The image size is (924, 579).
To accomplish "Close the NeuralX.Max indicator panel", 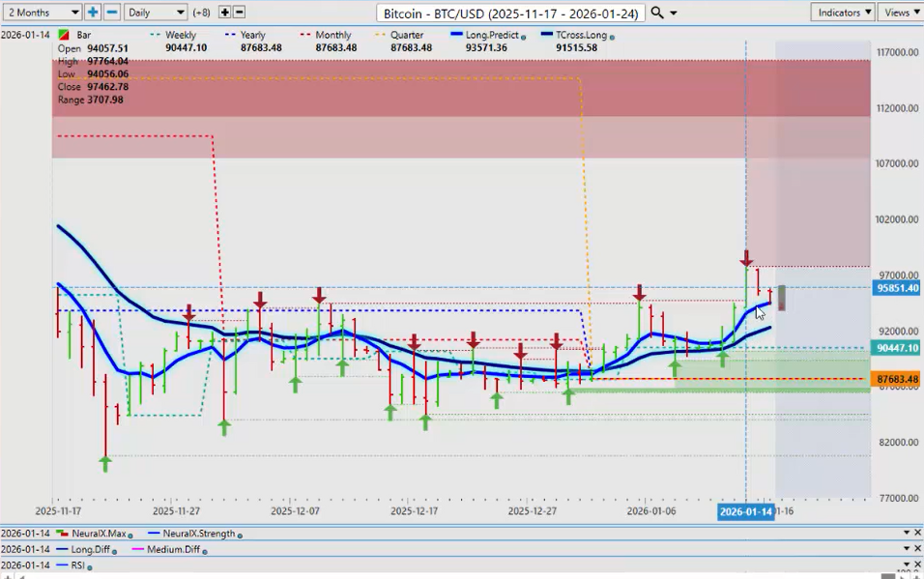I will [x=917, y=533].
